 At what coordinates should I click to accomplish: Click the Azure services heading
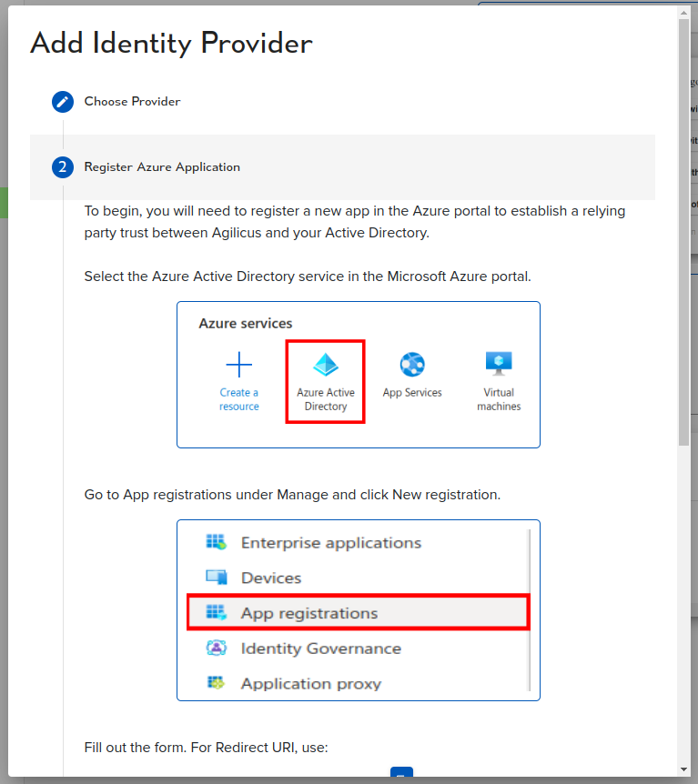(x=246, y=324)
